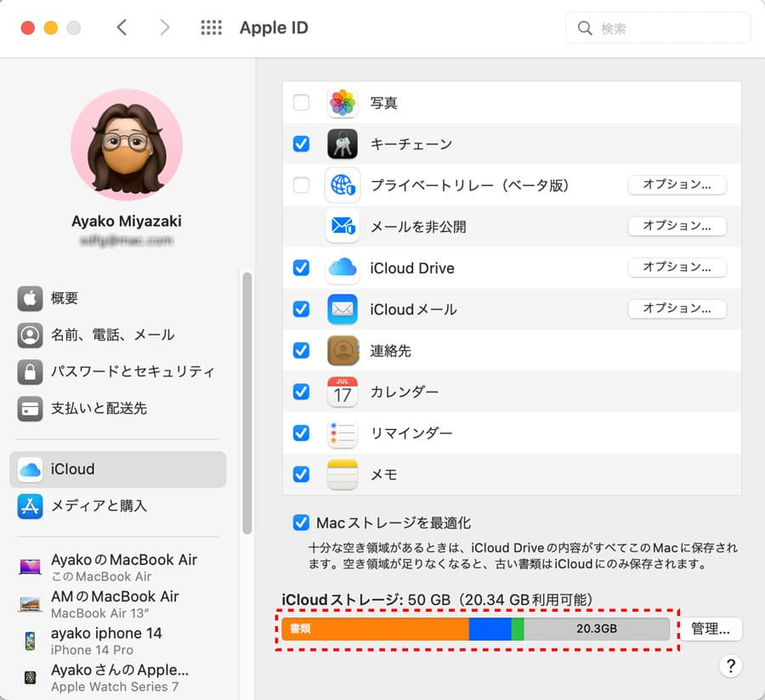The image size is (765, 700).
Task: Click the iCloud Drive cloud icon
Action: tap(343, 268)
